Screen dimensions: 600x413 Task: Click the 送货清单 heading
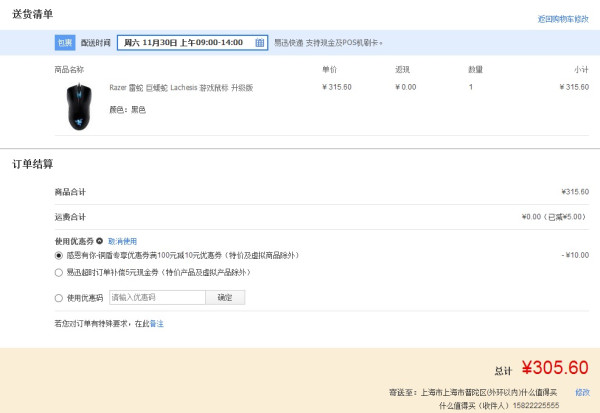33,14
